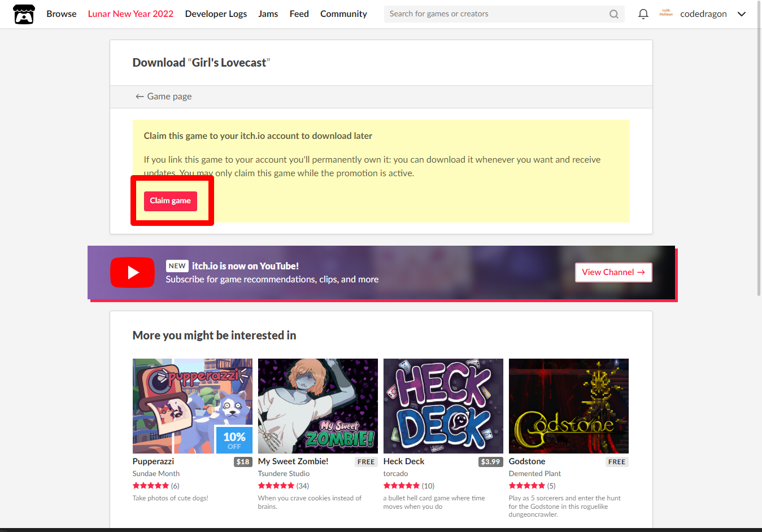Click 'Take photos of cute dogs!' description
Viewport: 762px width, 532px height.
pyautogui.click(x=171, y=498)
